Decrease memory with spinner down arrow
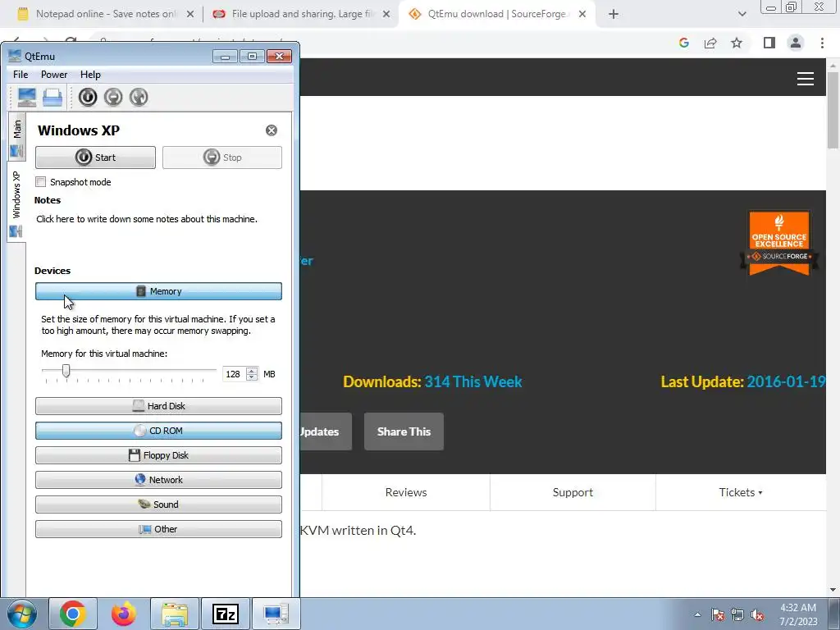840x630 pixels. (x=252, y=377)
